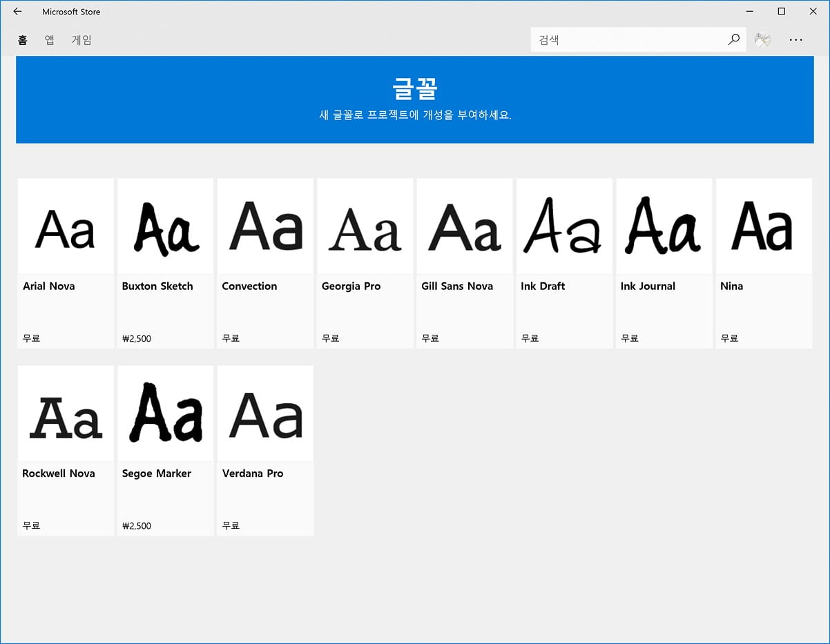830x644 pixels.
Task: Click the banner subtitle about 새 글꼴로 프로젝트
Action: click(415, 115)
